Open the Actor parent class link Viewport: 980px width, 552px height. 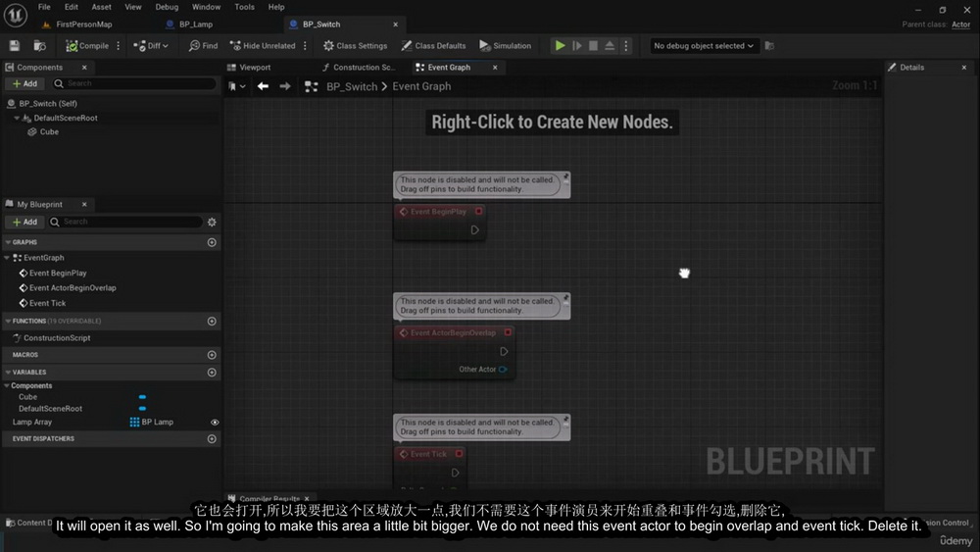coord(960,25)
